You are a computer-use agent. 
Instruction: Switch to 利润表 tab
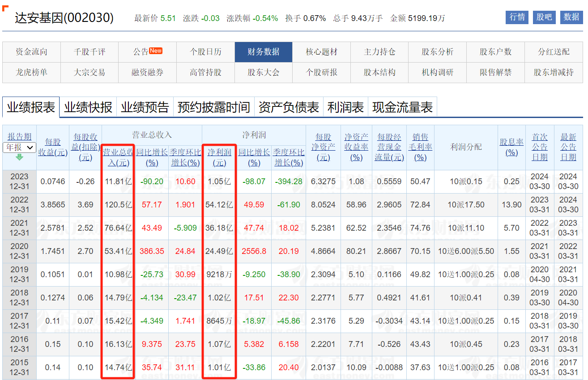[345, 107]
